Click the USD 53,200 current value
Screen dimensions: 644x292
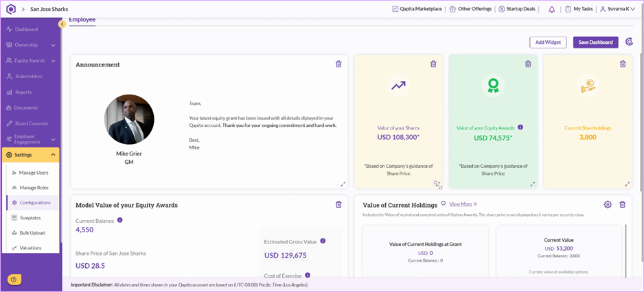pos(559,249)
